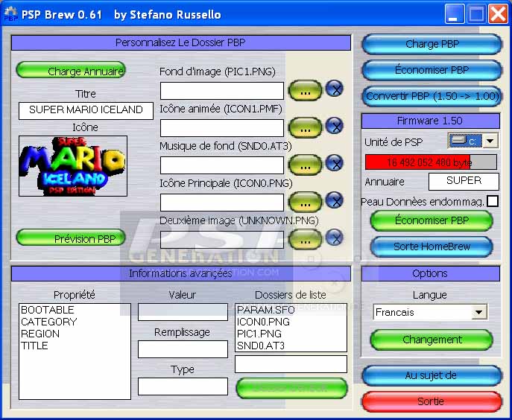Browse for ICON0.PNG main icon file
Image resolution: width=512 pixels, height=420 pixels.
(x=305, y=203)
